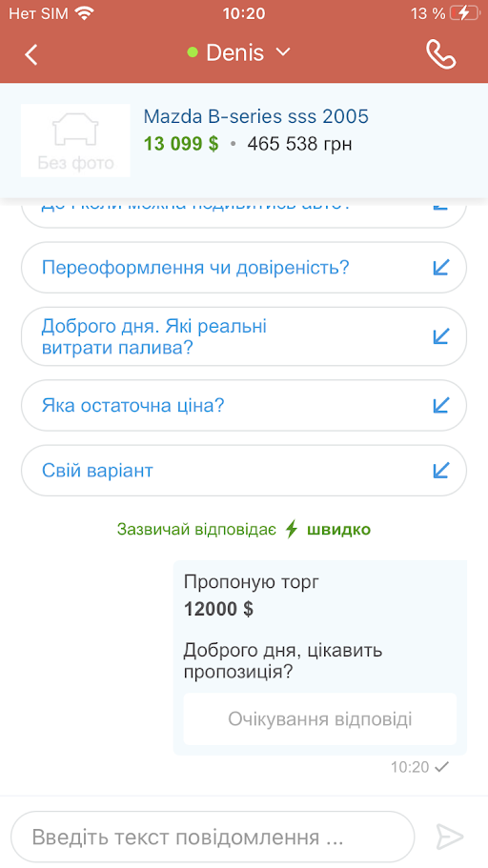Insert arrow icon for 'Переоформлення чи довіреність?'
The width and height of the screenshot is (488, 868).
point(440,268)
